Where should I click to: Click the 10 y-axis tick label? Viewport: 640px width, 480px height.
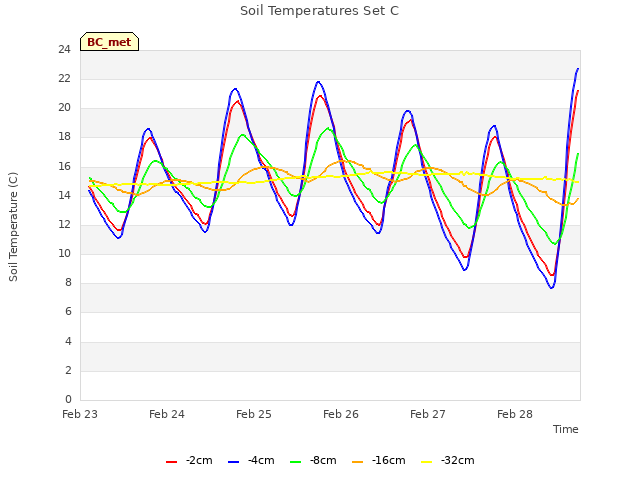click(64, 254)
